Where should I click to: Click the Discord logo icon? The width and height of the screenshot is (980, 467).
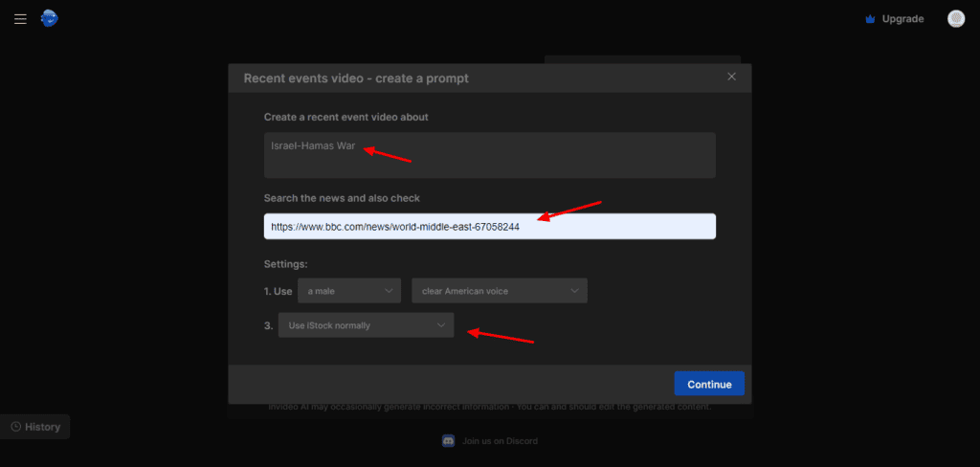pos(448,441)
